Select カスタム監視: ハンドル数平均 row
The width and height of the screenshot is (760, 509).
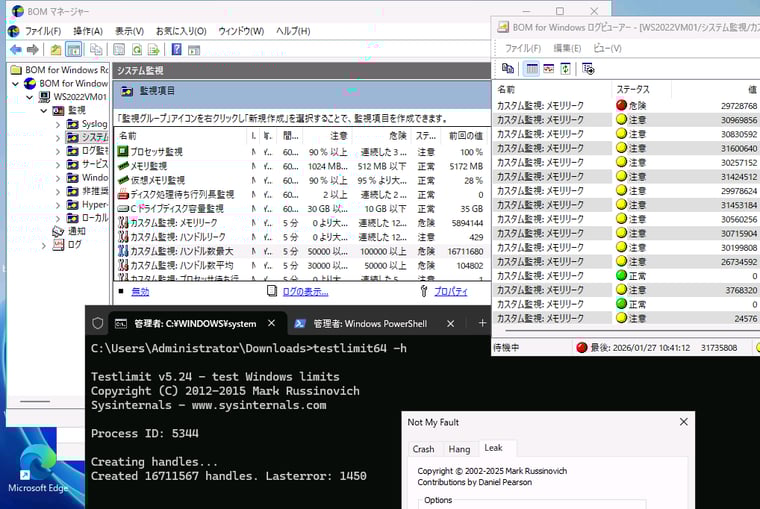click(x=301, y=265)
